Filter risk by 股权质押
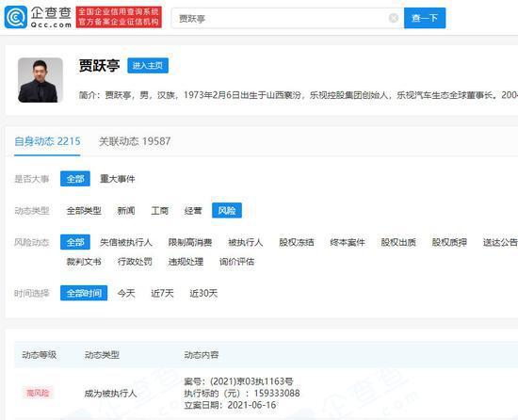Image resolution: width=518 pixels, height=420 pixels. [x=449, y=242]
